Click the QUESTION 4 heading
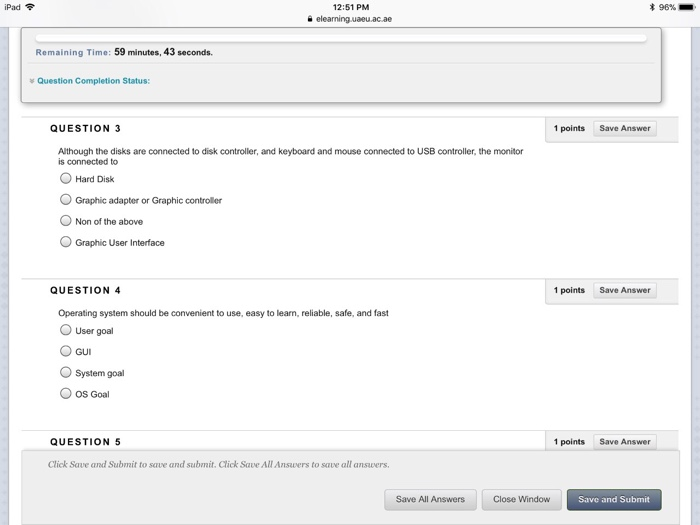 85,291
